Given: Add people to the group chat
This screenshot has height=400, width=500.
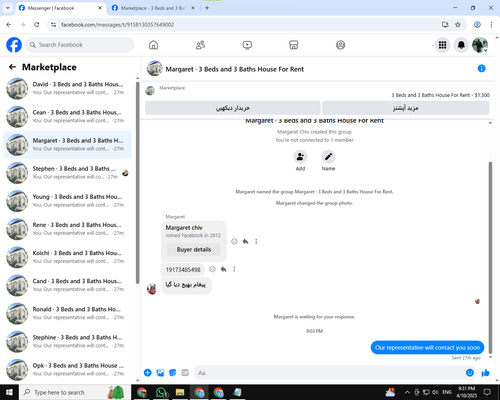Looking at the screenshot, I should (x=300, y=157).
